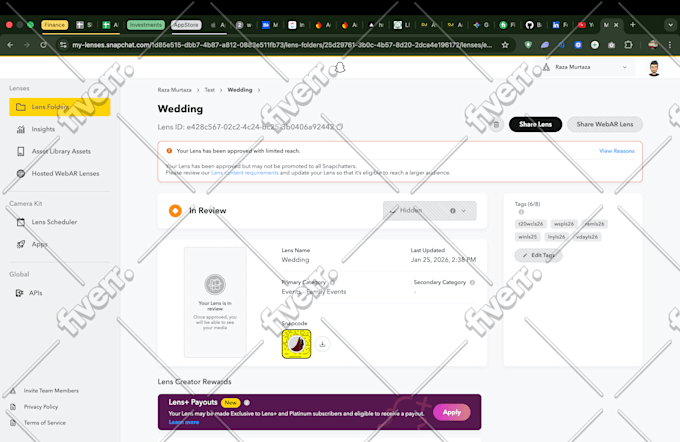Click info icon in Hidden dropdown
680x442 pixels.
pos(452,211)
